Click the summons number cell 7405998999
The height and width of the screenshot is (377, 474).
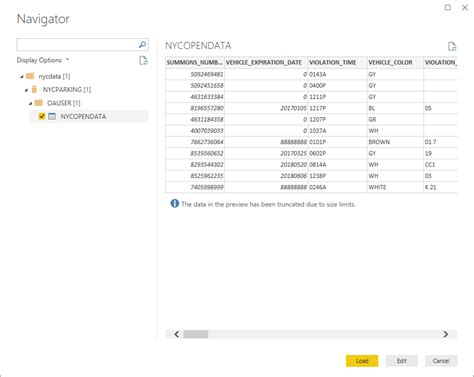[195, 187]
